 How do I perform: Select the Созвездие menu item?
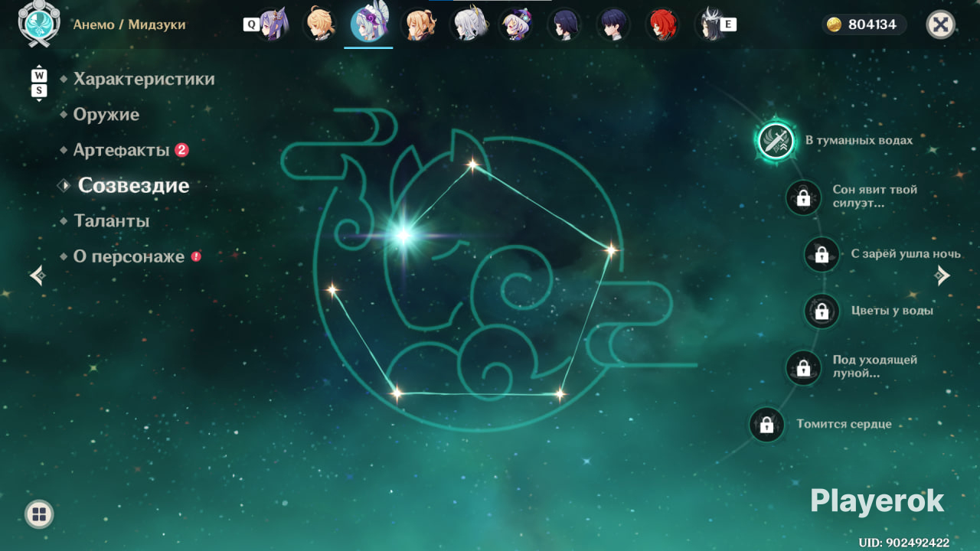pyautogui.click(x=133, y=185)
